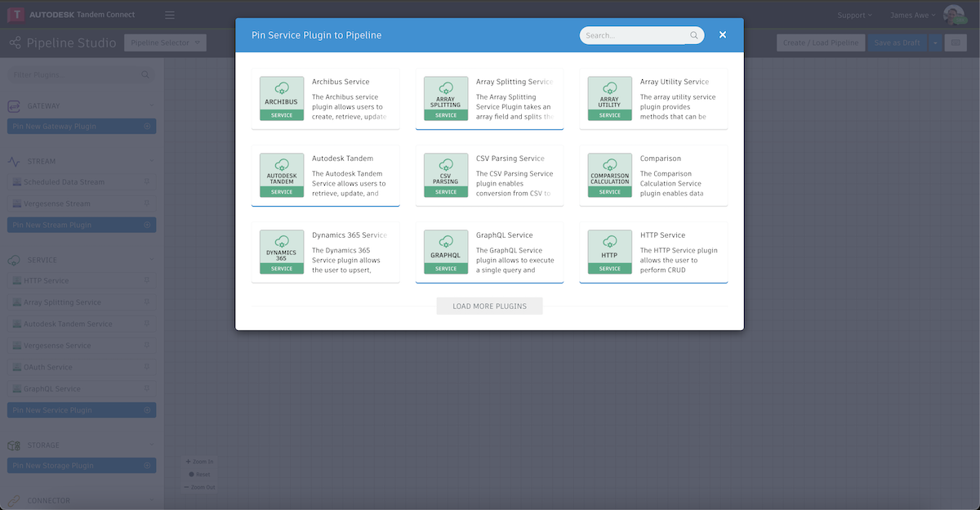Click Save as Draft button
Image resolution: width=980 pixels, height=510 pixels.
898,42
